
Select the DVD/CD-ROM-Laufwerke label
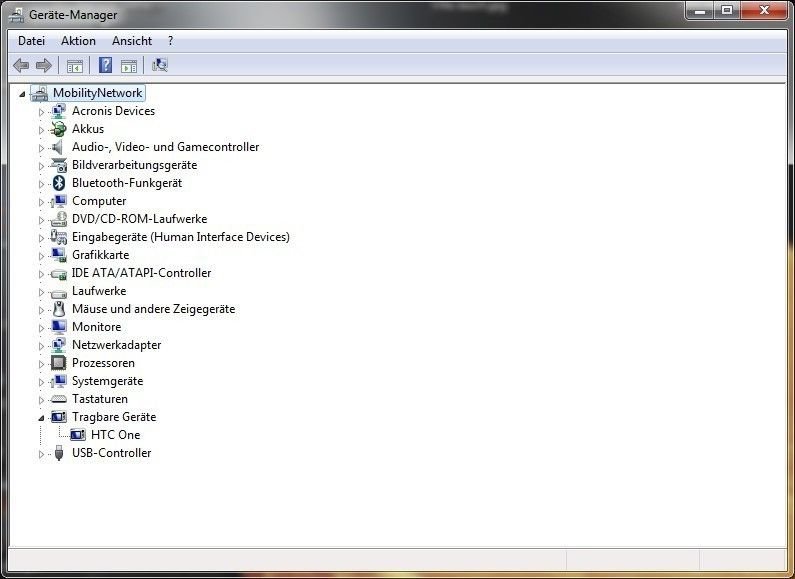(139, 219)
